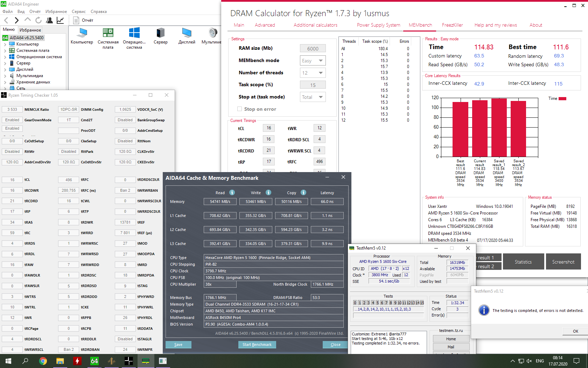Show hidden icons in the system tray
This screenshot has height=368, width=588.
coord(512,361)
